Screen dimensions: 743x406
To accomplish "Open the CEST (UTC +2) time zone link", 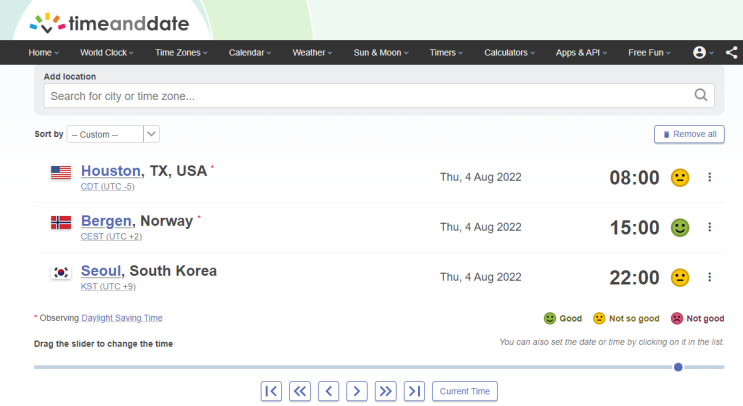I will pyautogui.click(x=111, y=236).
